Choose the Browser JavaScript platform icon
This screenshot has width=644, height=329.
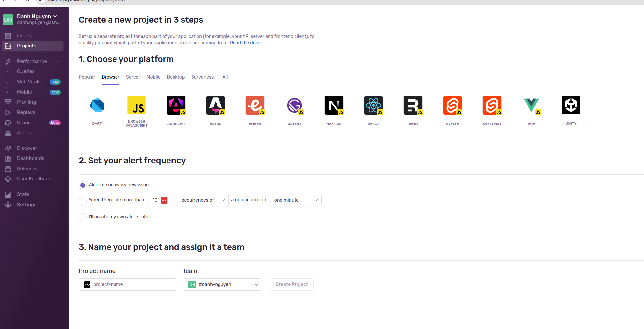(137, 105)
